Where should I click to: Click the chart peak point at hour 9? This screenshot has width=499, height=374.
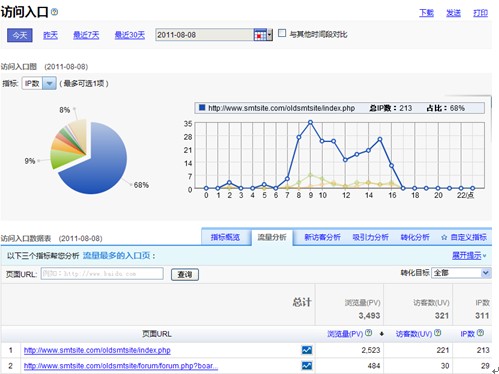click(x=310, y=123)
